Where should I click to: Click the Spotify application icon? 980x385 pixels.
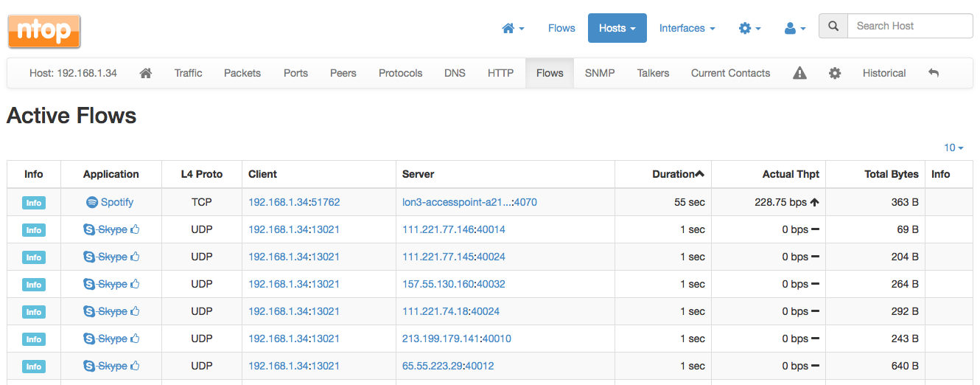click(x=92, y=202)
